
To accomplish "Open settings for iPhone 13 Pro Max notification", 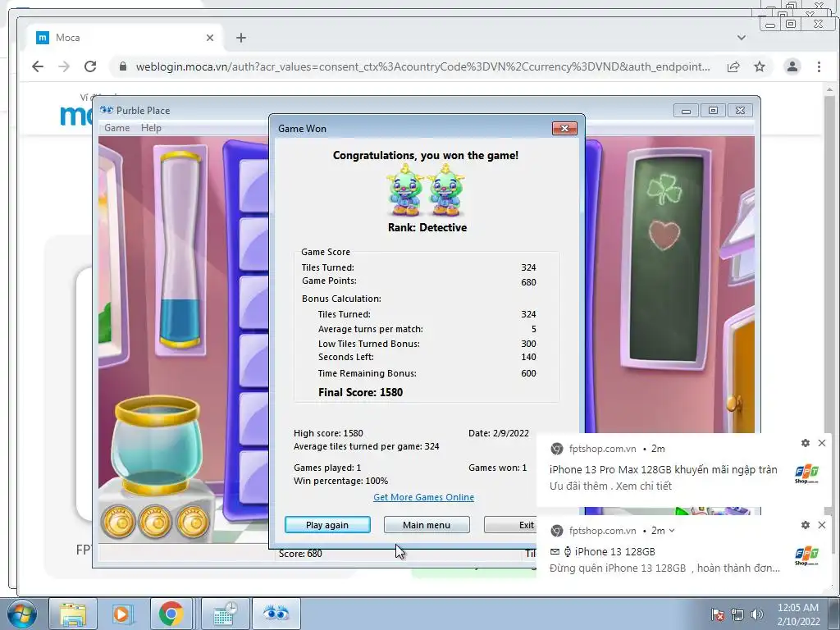I will (806, 443).
